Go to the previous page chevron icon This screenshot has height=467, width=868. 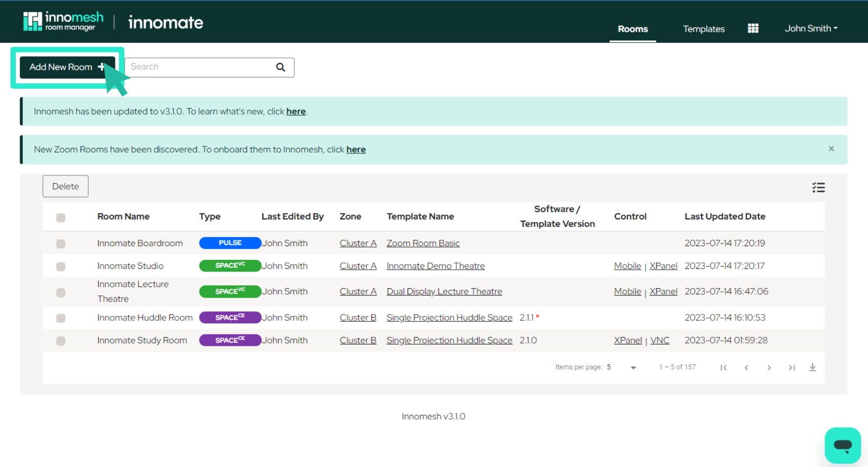coord(746,367)
